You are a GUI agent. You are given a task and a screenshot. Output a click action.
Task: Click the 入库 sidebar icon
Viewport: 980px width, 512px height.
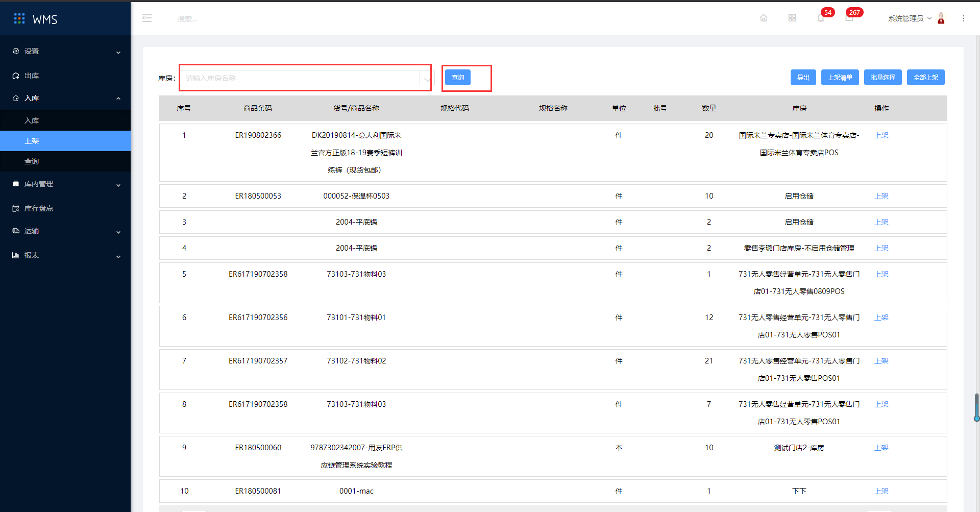(16, 98)
